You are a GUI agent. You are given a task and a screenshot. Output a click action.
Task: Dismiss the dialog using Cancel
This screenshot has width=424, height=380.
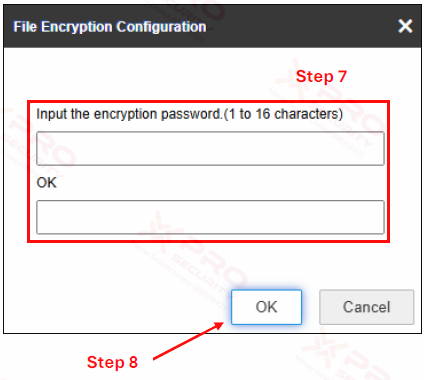(367, 307)
